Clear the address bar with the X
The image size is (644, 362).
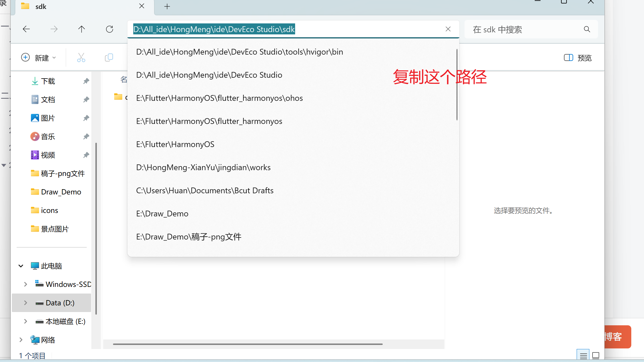coord(448,29)
